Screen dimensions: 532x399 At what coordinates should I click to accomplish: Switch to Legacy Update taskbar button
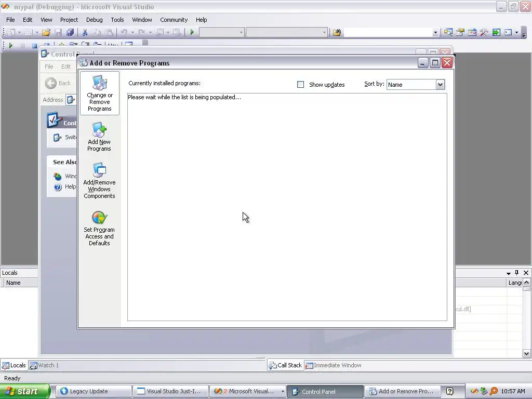pos(94,391)
